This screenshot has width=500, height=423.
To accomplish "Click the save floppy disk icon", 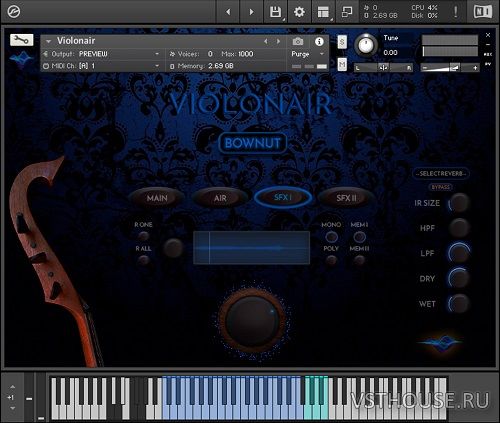I will pos(275,12).
